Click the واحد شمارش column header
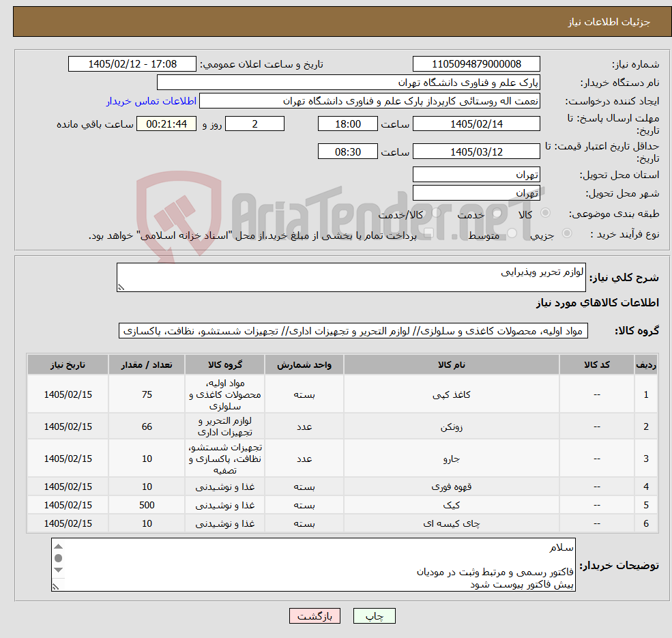This screenshot has width=672, height=638. coord(304,365)
